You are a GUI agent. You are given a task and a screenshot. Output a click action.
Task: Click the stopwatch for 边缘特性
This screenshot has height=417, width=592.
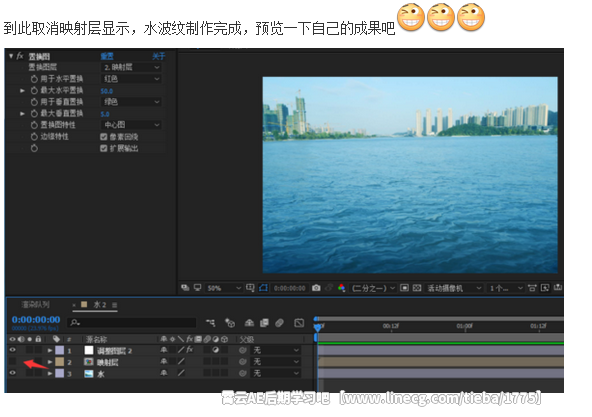tap(34, 136)
